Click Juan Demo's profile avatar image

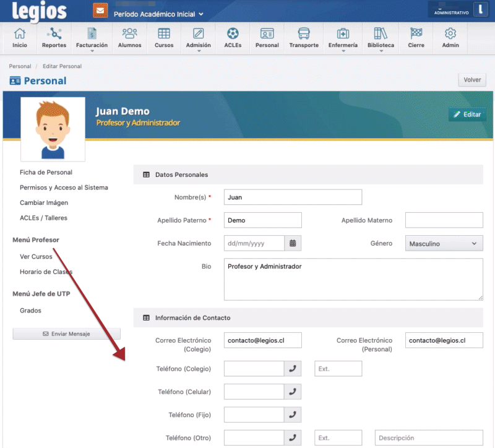(53, 129)
